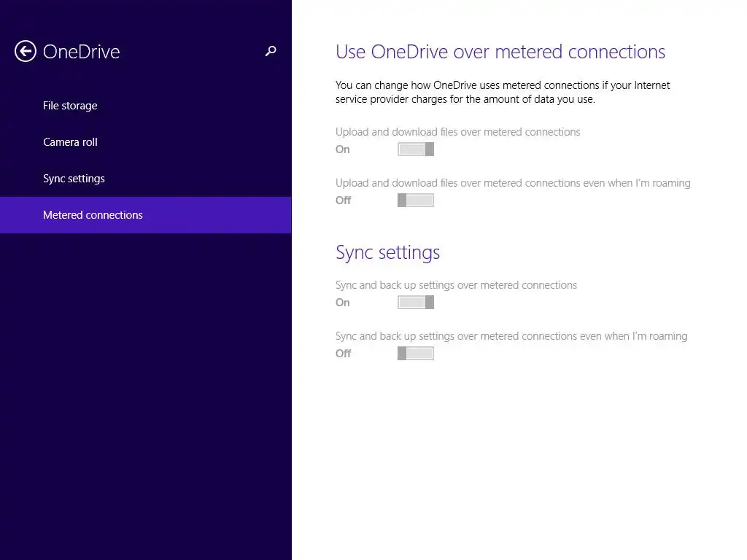
Task: Toggle upload and download files even when roaming
Action: pos(415,200)
